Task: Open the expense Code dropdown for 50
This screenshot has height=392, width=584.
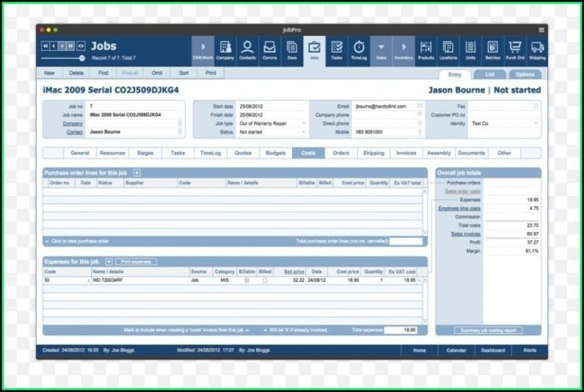Action: click(88, 280)
